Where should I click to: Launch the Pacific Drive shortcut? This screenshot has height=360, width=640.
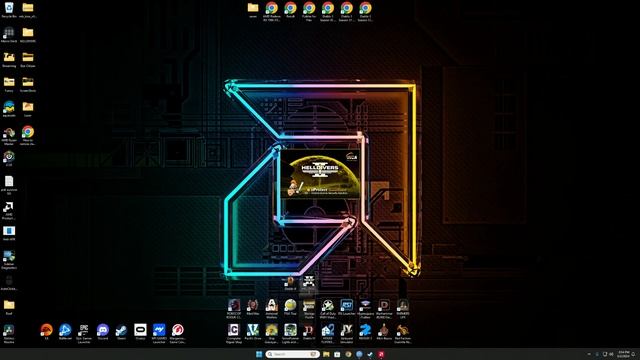(253, 332)
